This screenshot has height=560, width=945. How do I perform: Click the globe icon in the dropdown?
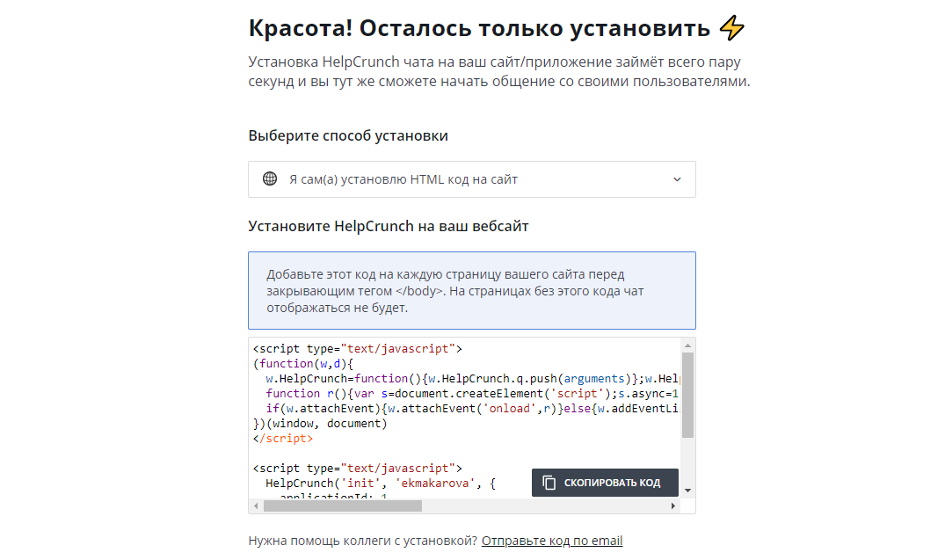click(270, 179)
